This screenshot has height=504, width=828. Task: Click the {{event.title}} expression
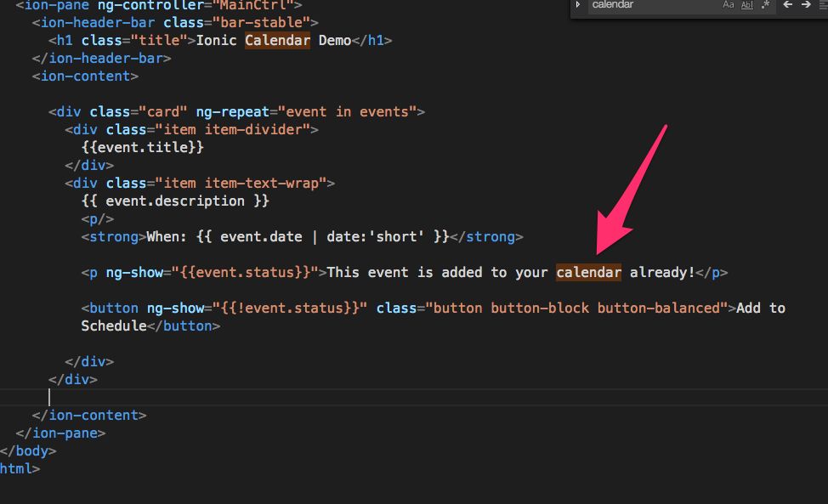142,147
